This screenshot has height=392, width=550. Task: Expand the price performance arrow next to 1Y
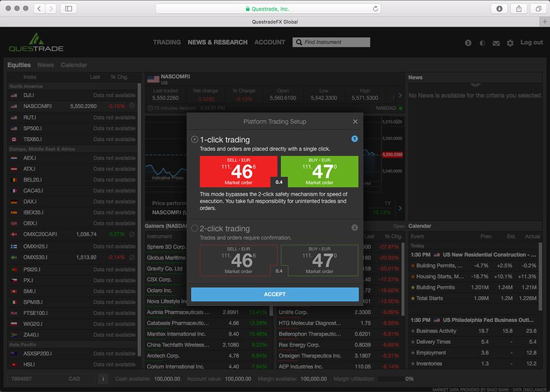(400, 208)
